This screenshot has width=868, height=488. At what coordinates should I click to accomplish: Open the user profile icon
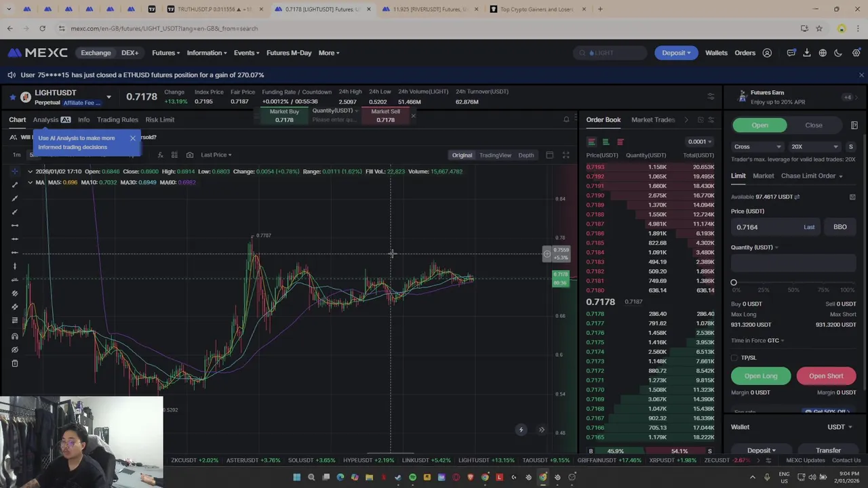(767, 53)
